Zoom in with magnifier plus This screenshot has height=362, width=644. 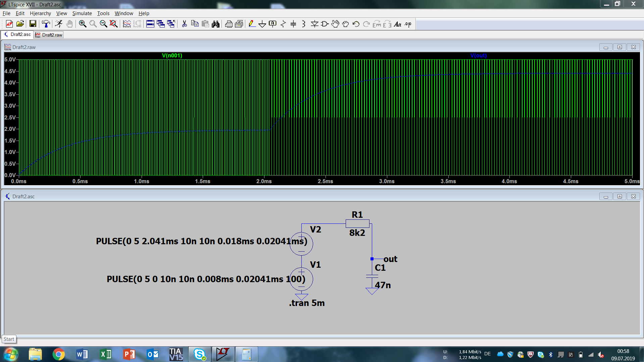click(x=83, y=24)
